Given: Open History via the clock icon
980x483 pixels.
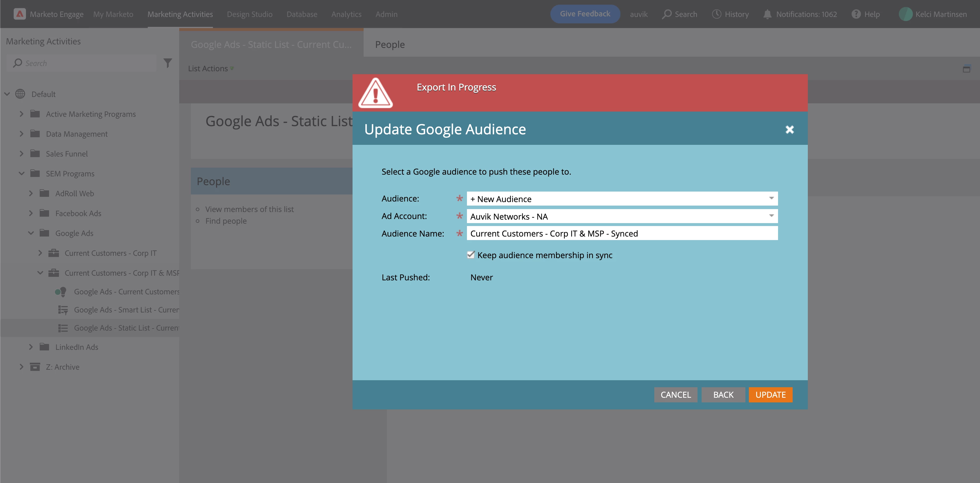Looking at the screenshot, I should [716, 14].
